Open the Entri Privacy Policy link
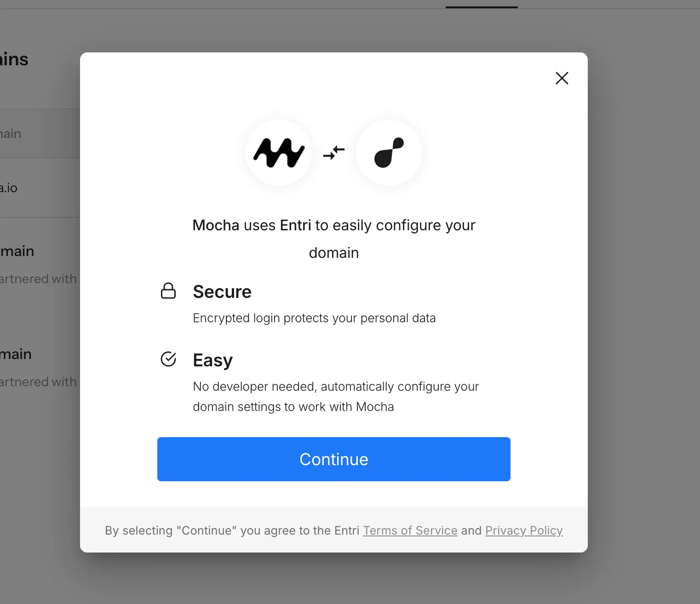This screenshot has height=604, width=700. (524, 530)
